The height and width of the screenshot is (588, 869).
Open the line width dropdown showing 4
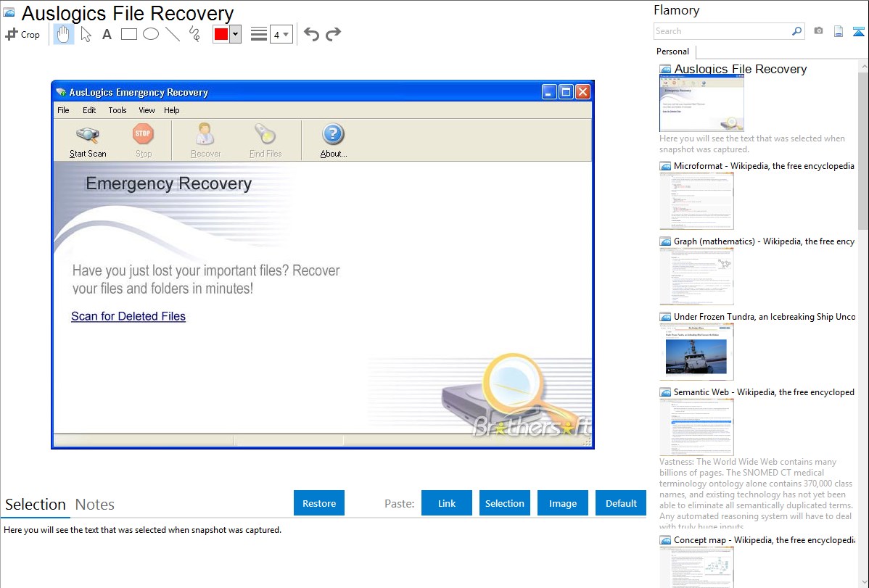tap(281, 34)
